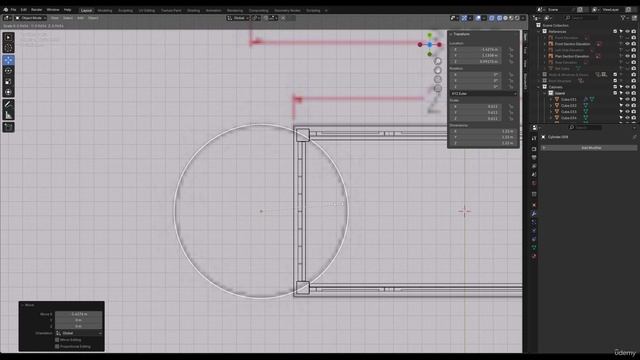The image size is (640, 360).
Task: Switch to the Modeling workspace tab
Action: pyautogui.click(x=104, y=11)
